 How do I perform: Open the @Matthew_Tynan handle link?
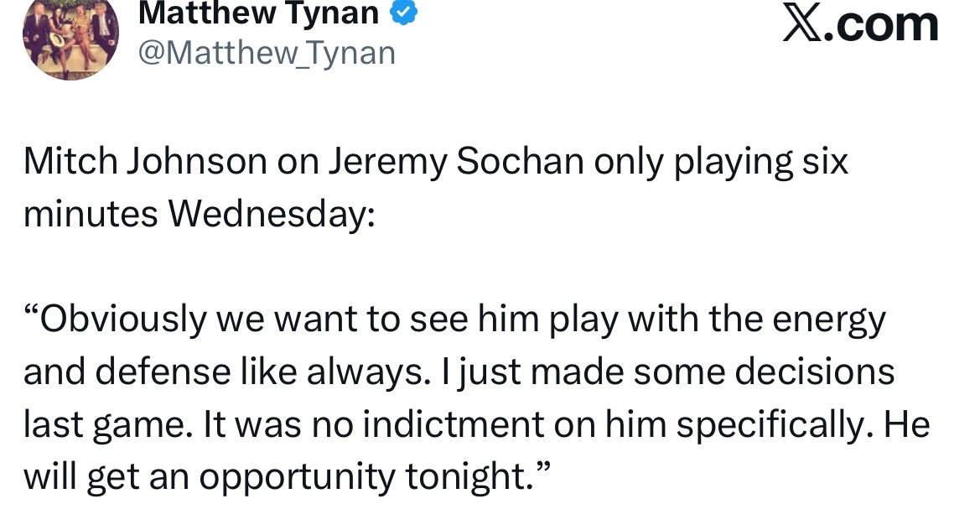pos(265,54)
